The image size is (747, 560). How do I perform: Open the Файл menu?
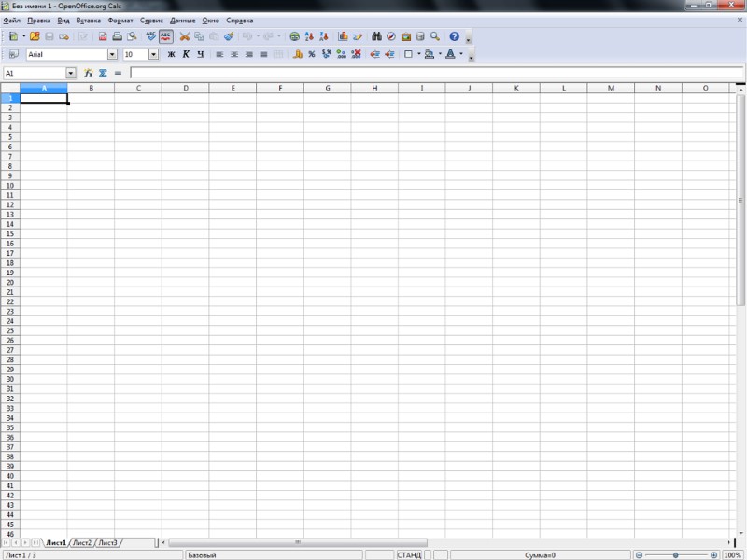point(11,21)
